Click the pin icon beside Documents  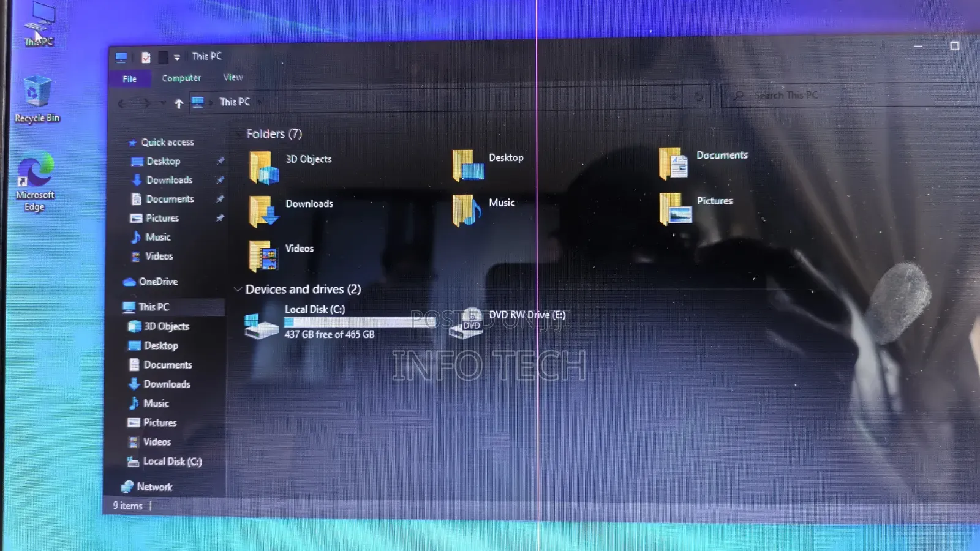point(220,198)
